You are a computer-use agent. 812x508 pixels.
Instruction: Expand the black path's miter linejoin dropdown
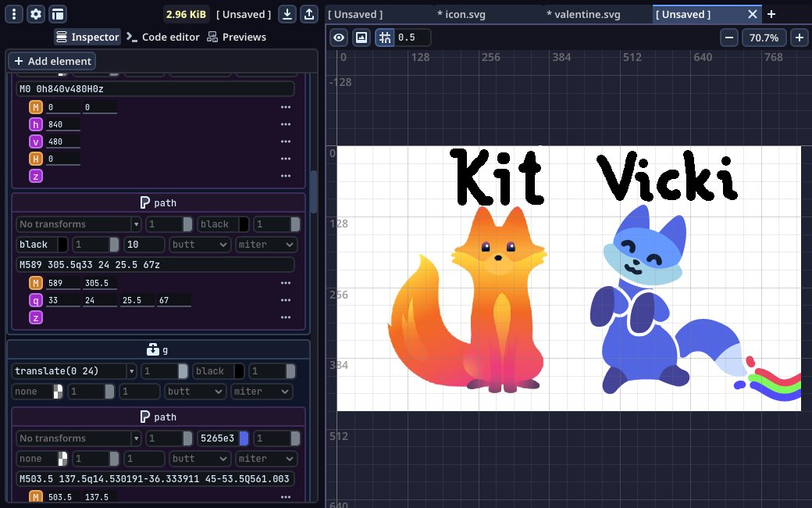pyautogui.click(x=265, y=245)
